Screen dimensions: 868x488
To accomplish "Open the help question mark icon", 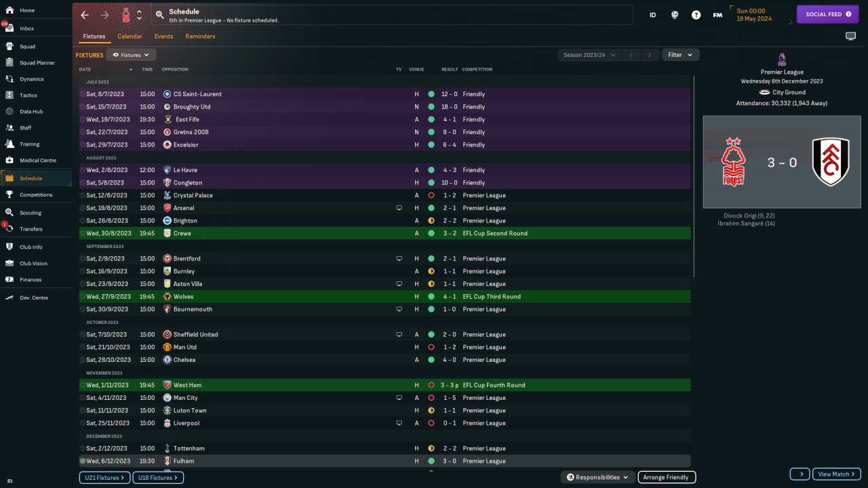I will (696, 14).
